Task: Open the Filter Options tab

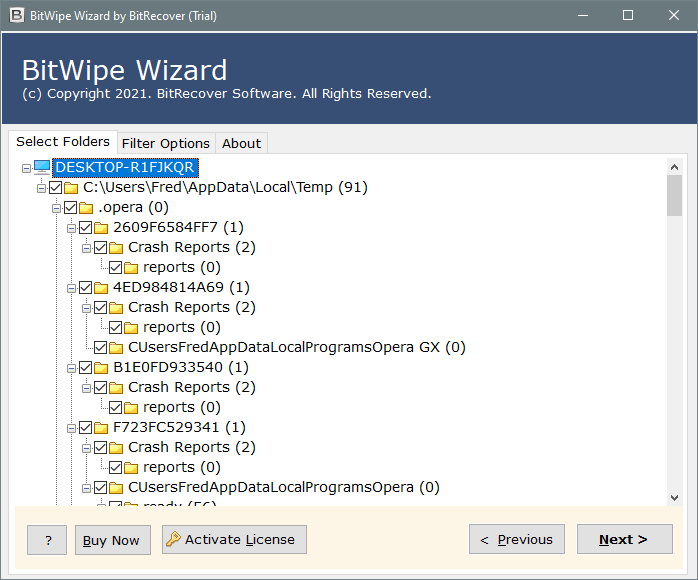Action: 166,143
